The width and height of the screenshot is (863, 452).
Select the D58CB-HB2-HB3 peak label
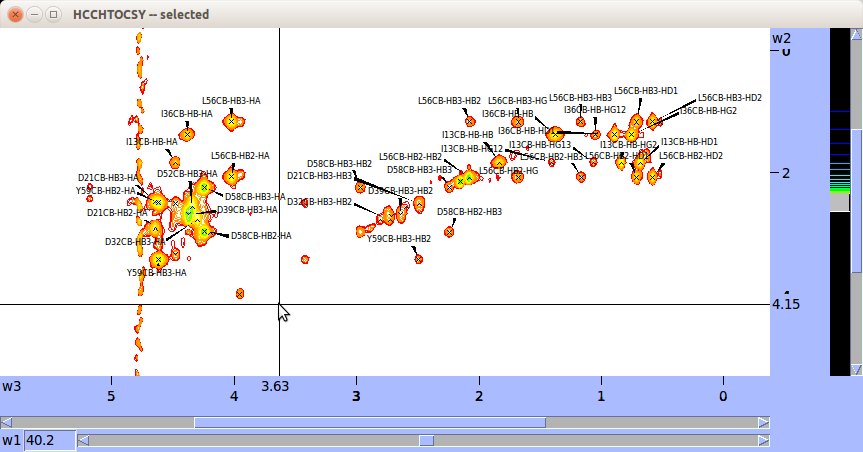pos(469,212)
